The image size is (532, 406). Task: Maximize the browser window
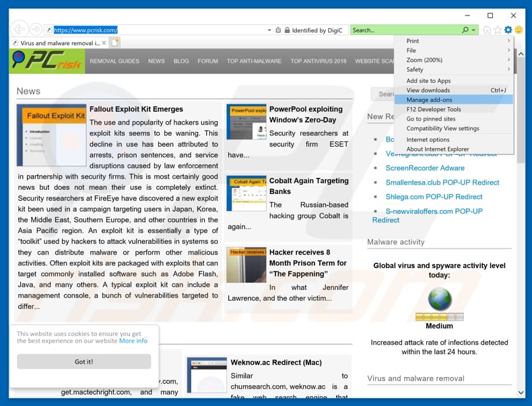(490, 15)
